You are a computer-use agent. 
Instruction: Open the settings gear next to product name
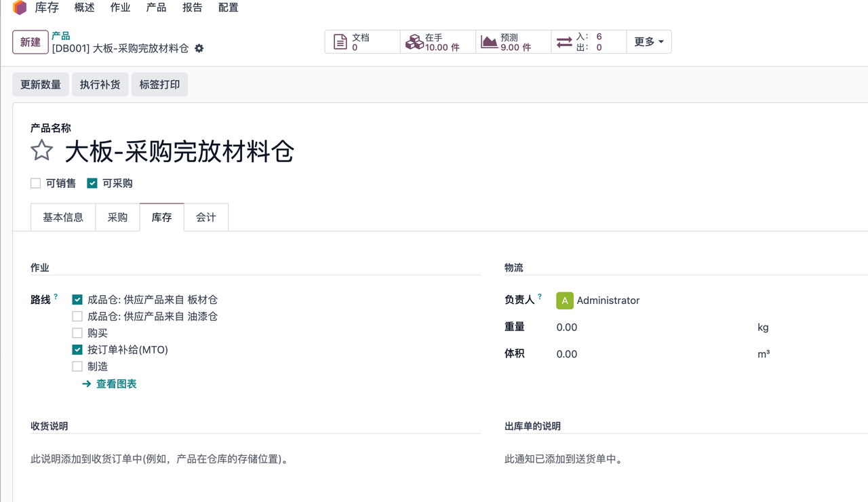pyautogui.click(x=199, y=49)
